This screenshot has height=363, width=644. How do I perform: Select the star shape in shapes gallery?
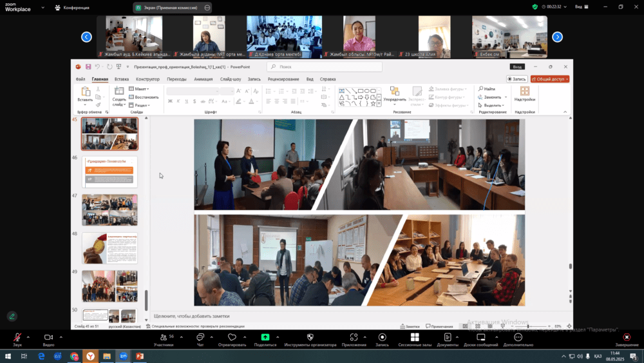point(373,104)
